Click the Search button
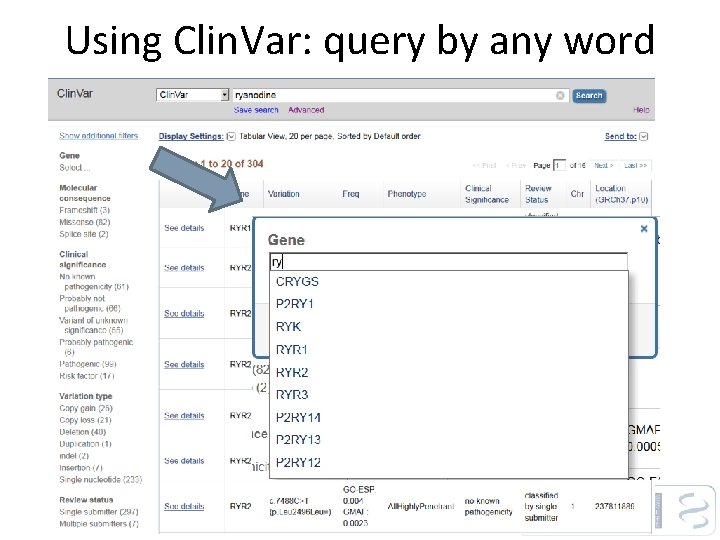This screenshot has height=540, width=720. click(x=589, y=96)
